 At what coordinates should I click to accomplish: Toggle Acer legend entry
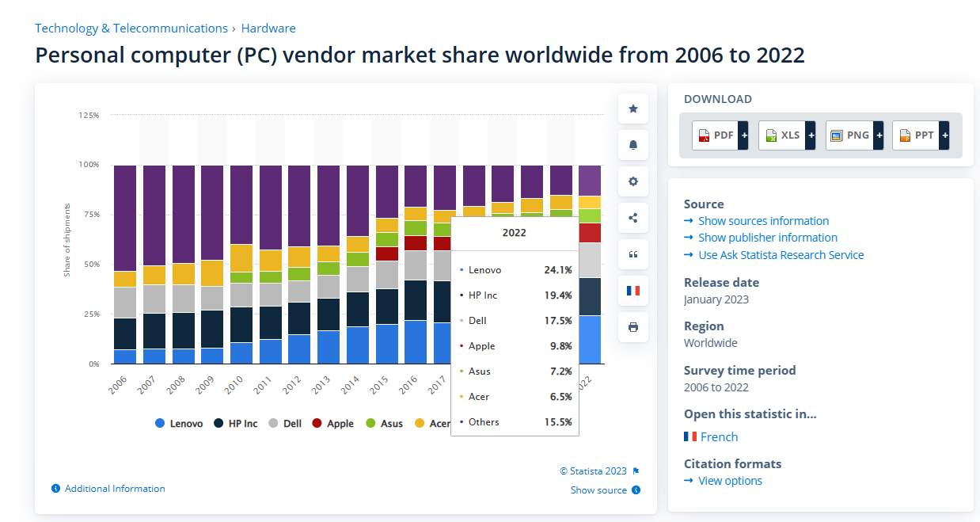[432, 424]
